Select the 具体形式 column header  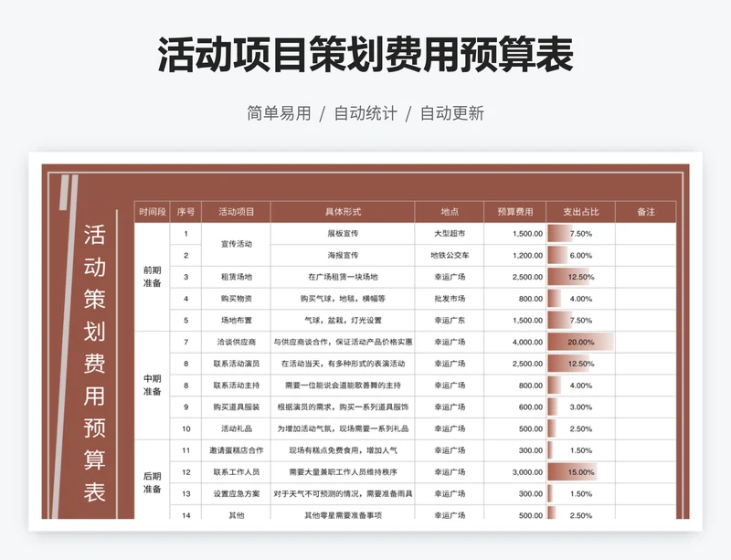click(343, 212)
